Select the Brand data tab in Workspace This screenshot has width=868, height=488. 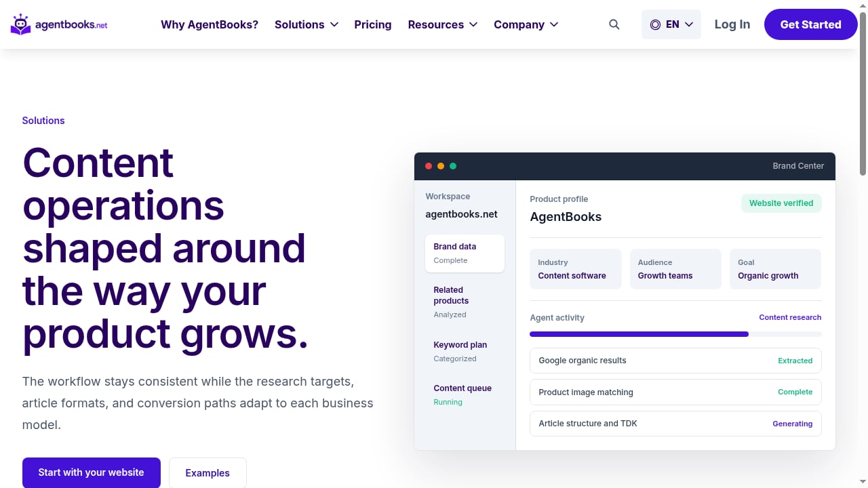point(465,253)
